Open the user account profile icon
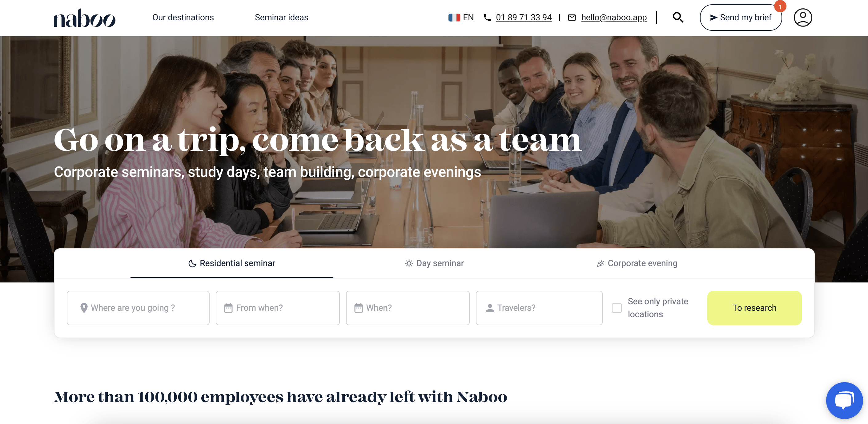The image size is (868, 424). tap(803, 18)
